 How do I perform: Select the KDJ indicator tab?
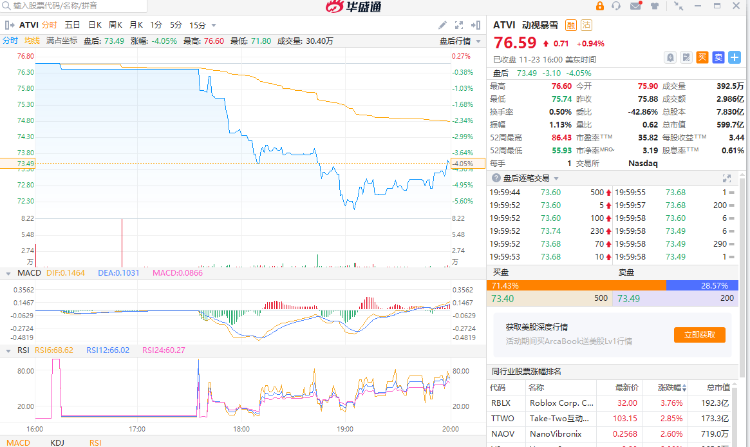[58, 441]
